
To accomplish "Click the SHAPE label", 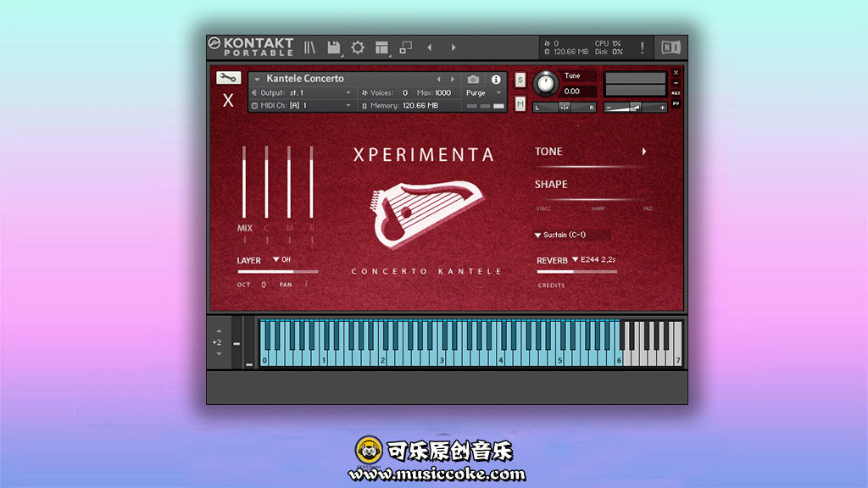I will (x=551, y=184).
